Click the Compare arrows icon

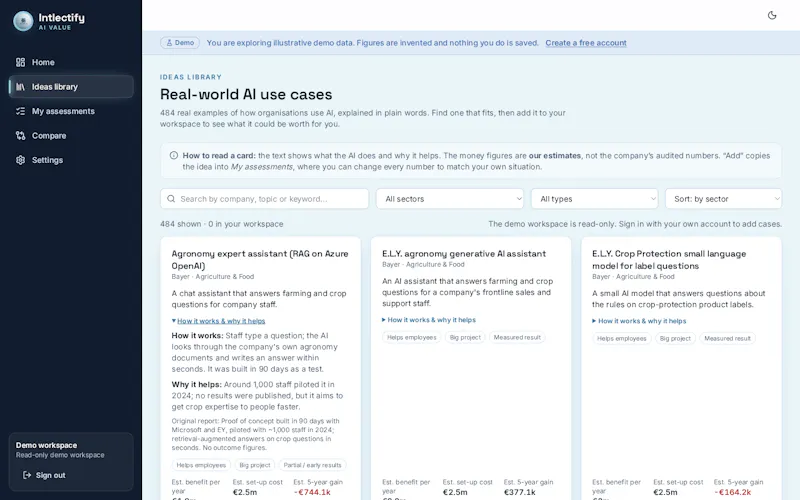pyautogui.click(x=20, y=136)
